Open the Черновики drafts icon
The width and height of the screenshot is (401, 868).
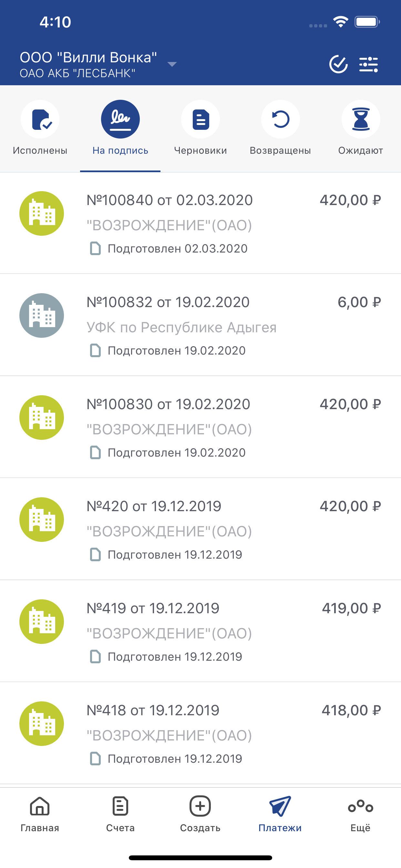200,119
